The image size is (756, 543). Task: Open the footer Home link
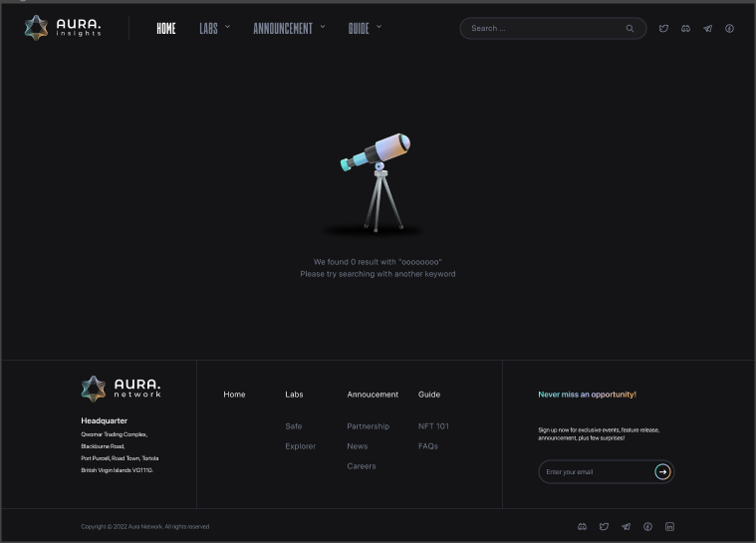[x=234, y=395]
